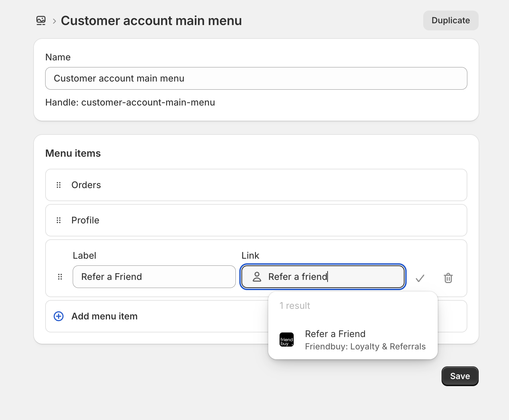The height and width of the screenshot is (420, 509).
Task: Open the Orders menu item
Action: pyautogui.click(x=256, y=185)
